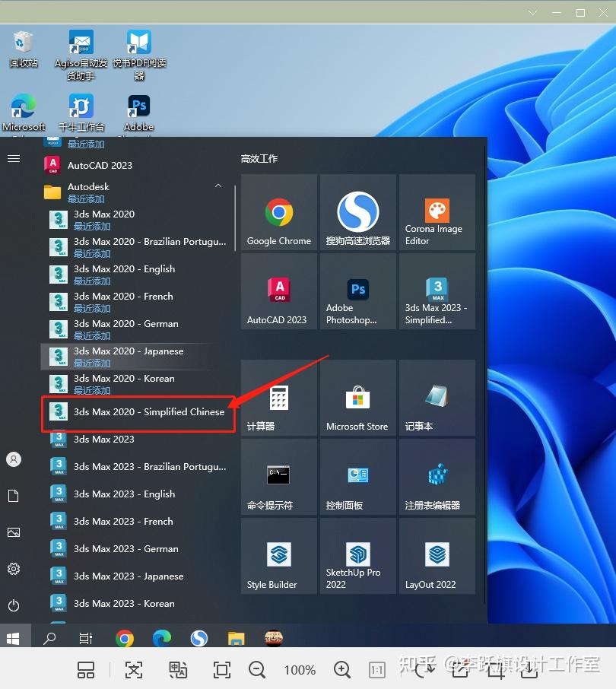Launch the 3ds Max 2023 - Simplified tile
Viewport: 616px width, 689px height.
tap(437, 291)
